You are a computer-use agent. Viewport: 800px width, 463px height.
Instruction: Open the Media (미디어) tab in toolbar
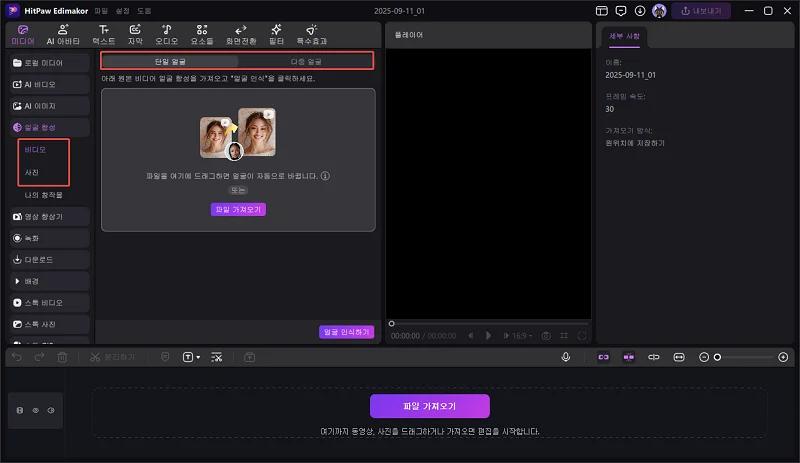coord(23,35)
